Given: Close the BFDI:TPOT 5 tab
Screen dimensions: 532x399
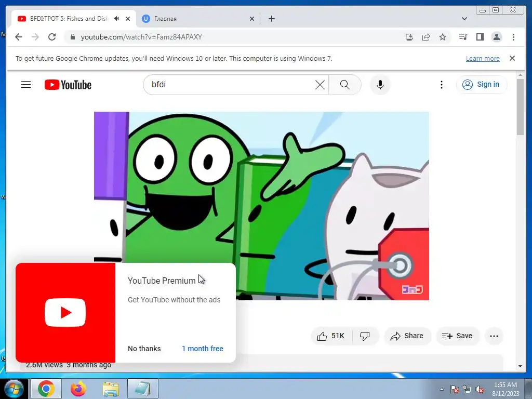Looking at the screenshot, I should click(128, 19).
